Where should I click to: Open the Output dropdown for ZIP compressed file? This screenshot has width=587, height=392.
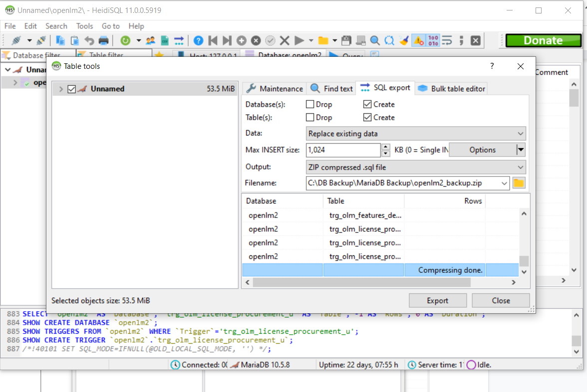pyautogui.click(x=415, y=167)
